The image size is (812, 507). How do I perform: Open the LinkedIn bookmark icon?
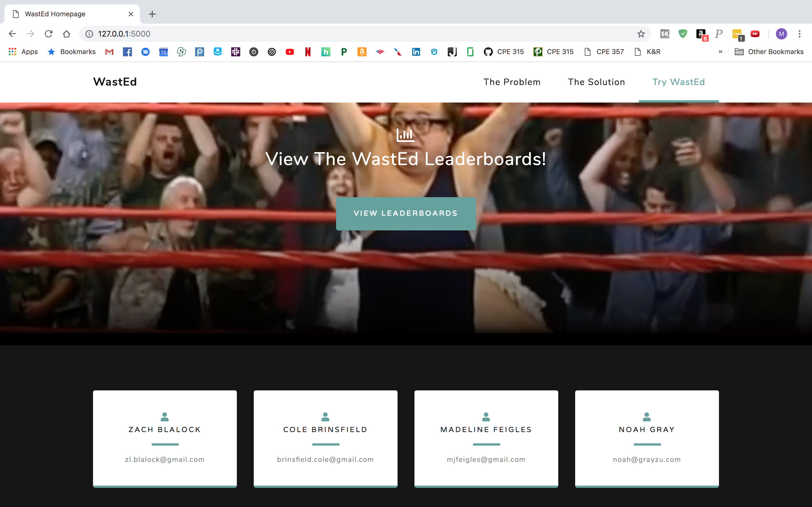416,52
